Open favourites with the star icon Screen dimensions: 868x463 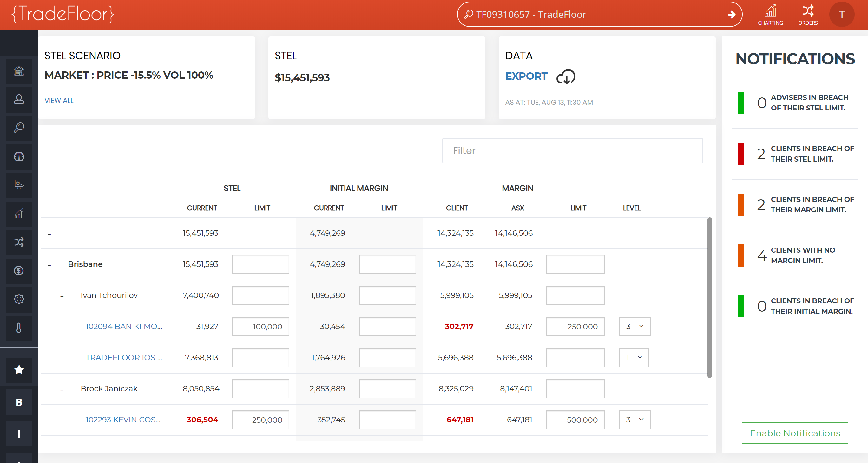click(19, 370)
